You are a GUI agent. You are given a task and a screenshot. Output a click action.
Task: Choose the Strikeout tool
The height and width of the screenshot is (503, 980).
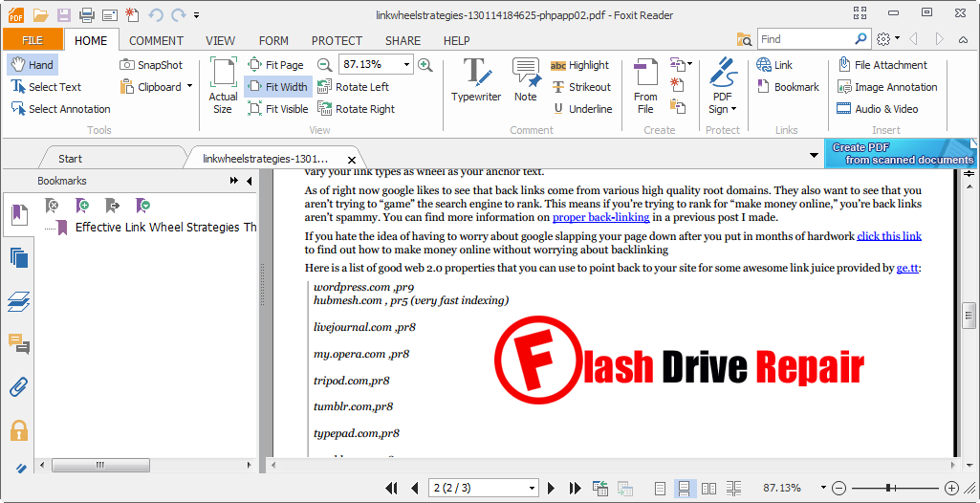click(x=581, y=87)
